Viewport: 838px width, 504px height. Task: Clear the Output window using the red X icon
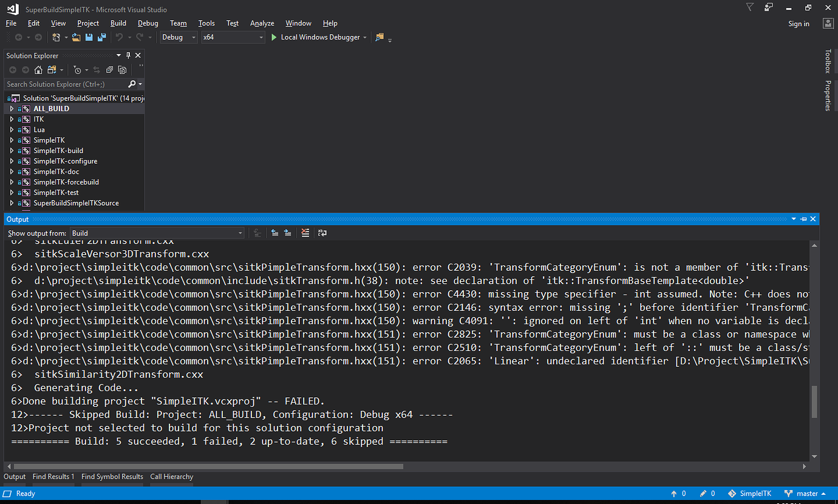(x=304, y=233)
